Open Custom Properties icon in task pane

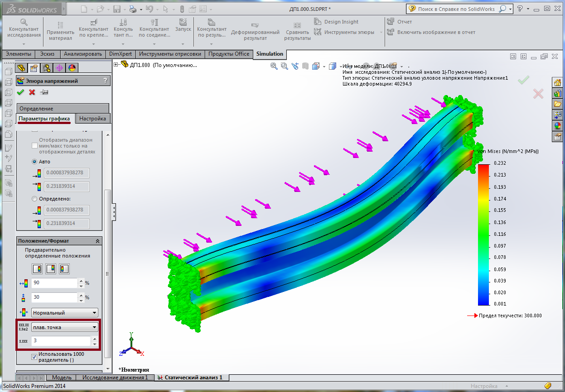[x=557, y=137]
